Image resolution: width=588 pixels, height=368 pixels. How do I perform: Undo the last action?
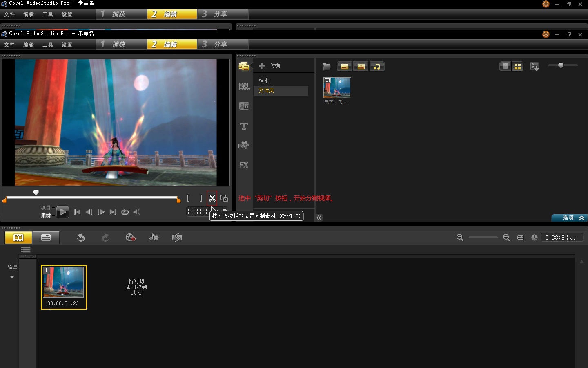pyautogui.click(x=81, y=238)
